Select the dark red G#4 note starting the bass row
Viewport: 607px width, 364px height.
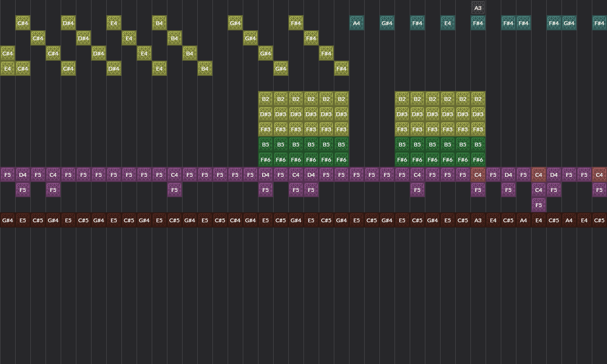pos(7,220)
